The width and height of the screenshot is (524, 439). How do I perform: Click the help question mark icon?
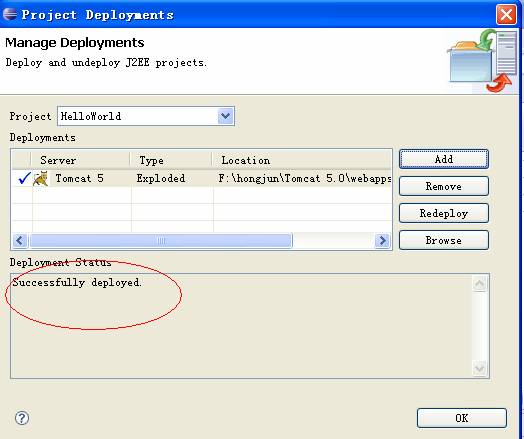click(x=22, y=418)
